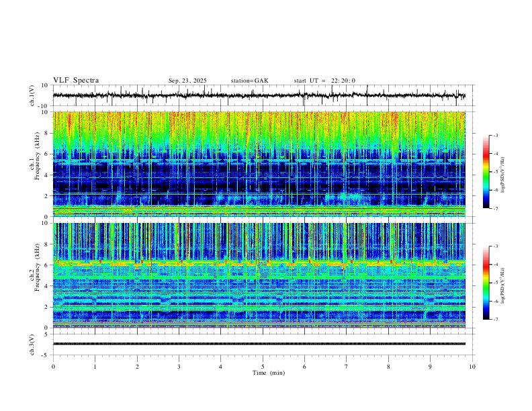Click the "-7" tick on the ch.1 colorbar

(496, 208)
